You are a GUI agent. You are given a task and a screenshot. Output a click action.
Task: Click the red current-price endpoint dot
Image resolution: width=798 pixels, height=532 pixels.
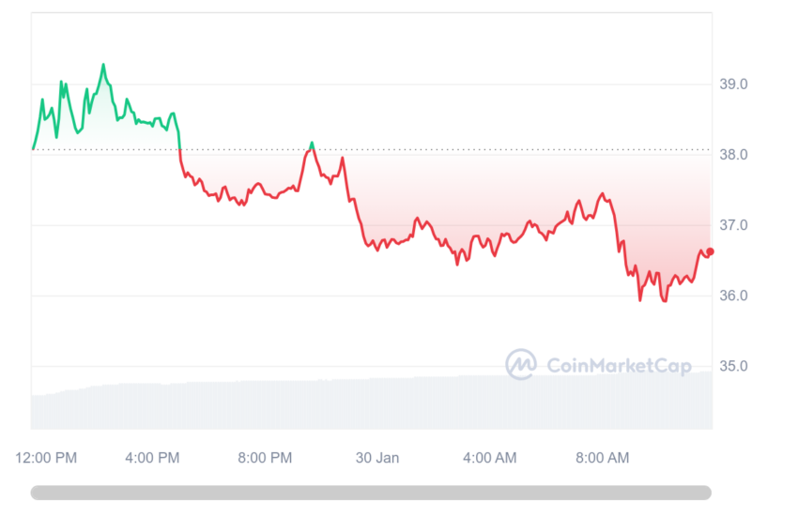(x=710, y=251)
